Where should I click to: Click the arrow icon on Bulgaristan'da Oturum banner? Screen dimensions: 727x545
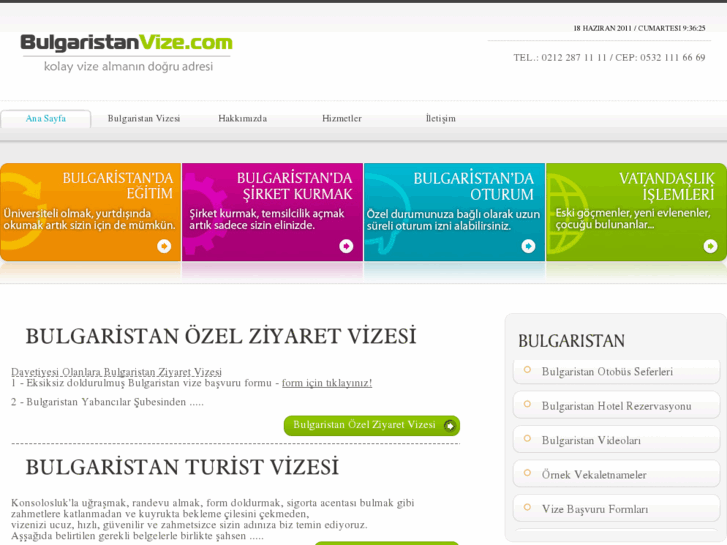pyautogui.click(x=528, y=246)
